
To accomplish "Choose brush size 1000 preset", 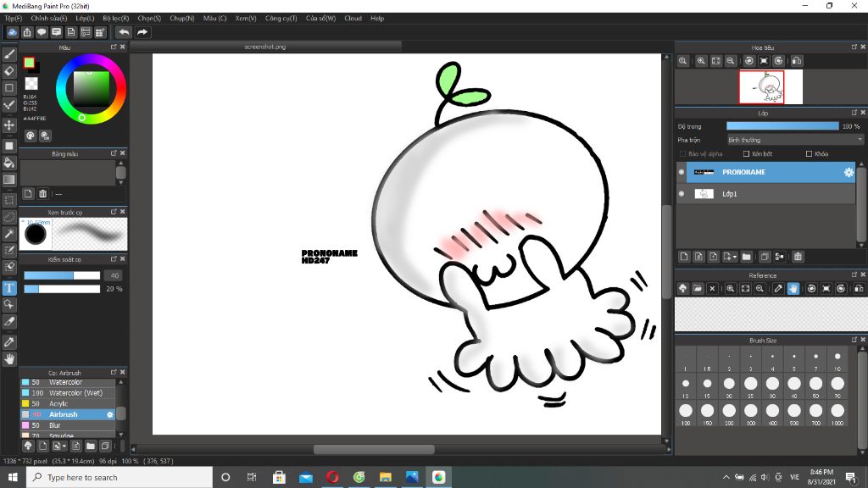I will click(x=837, y=413).
